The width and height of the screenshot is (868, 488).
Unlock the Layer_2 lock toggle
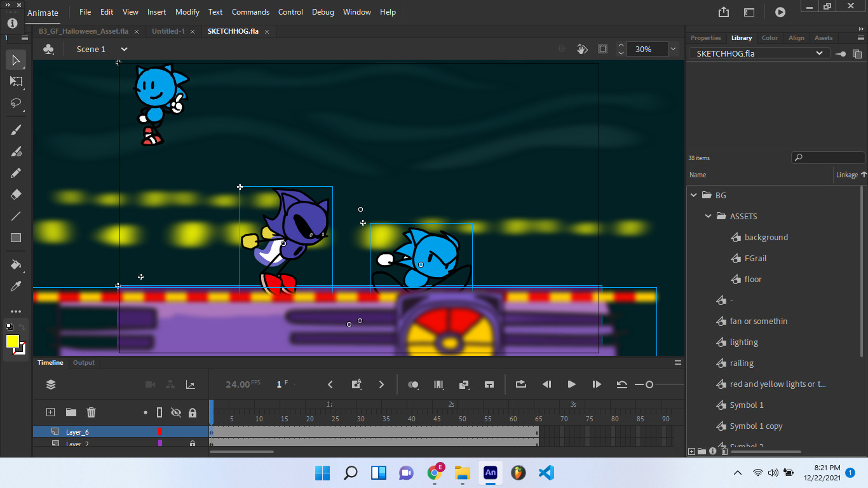pos(193,444)
